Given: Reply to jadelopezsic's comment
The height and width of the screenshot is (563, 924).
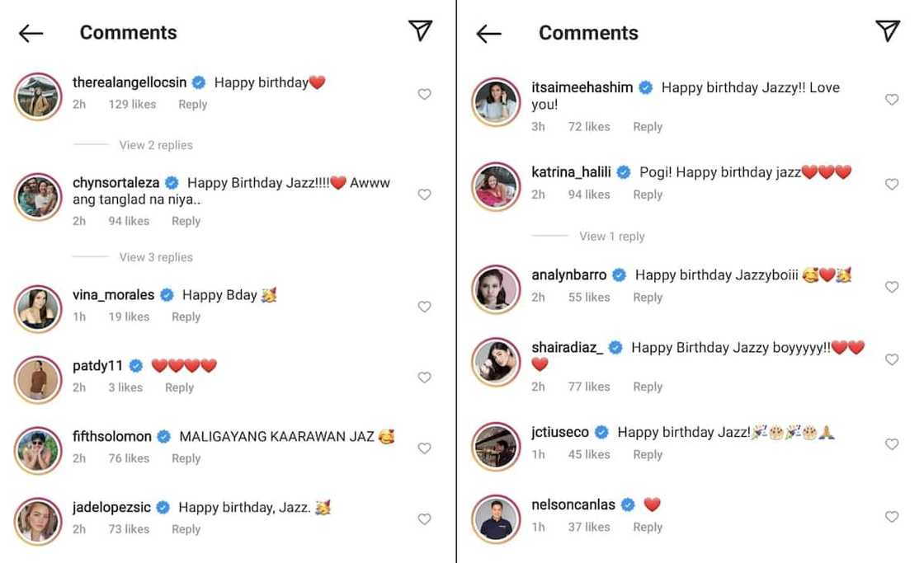Looking at the screenshot, I should coord(186,529).
